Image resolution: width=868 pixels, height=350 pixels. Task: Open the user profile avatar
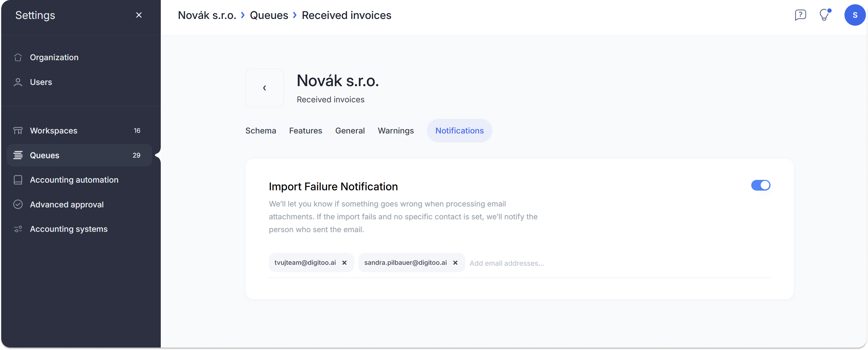855,15
